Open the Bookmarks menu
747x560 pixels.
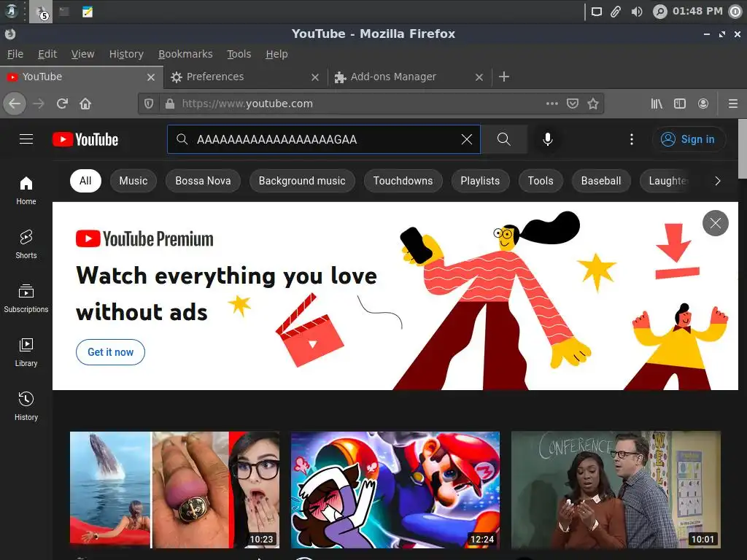click(x=185, y=54)
